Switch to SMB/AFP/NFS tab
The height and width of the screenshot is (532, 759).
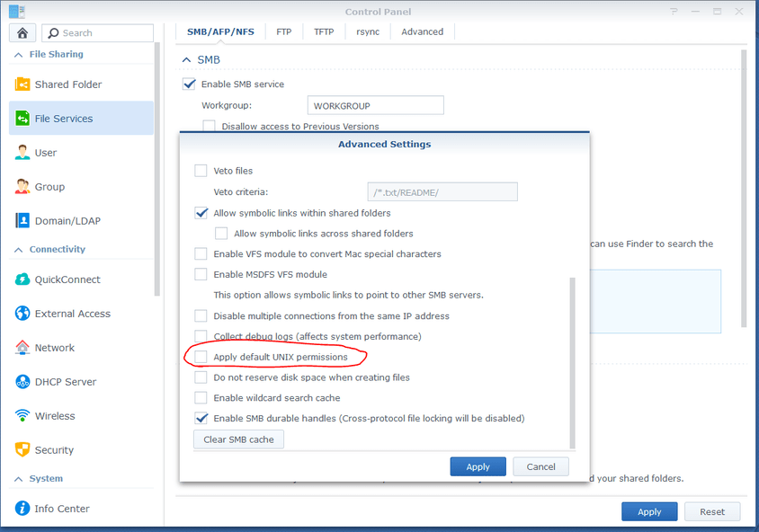[x=220, y=32]
